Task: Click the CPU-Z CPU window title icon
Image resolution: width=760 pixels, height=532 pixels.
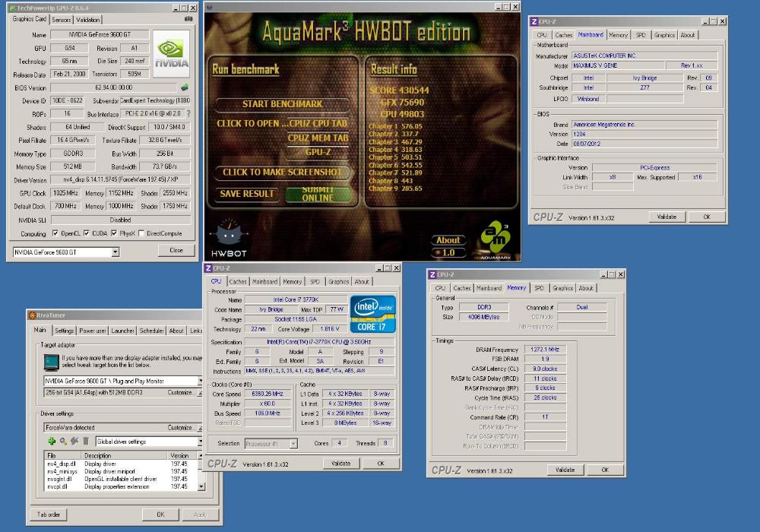Action: click(x=208, y=268)
